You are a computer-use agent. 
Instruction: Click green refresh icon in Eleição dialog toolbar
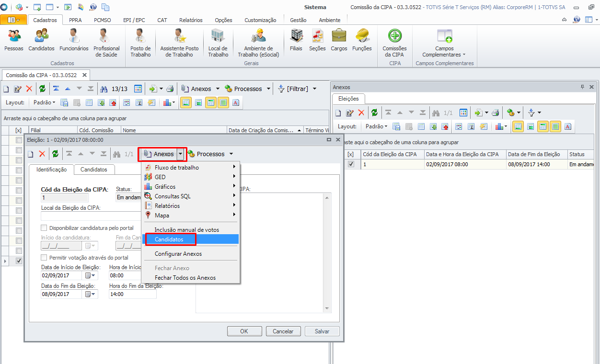(x=56, y=154)
